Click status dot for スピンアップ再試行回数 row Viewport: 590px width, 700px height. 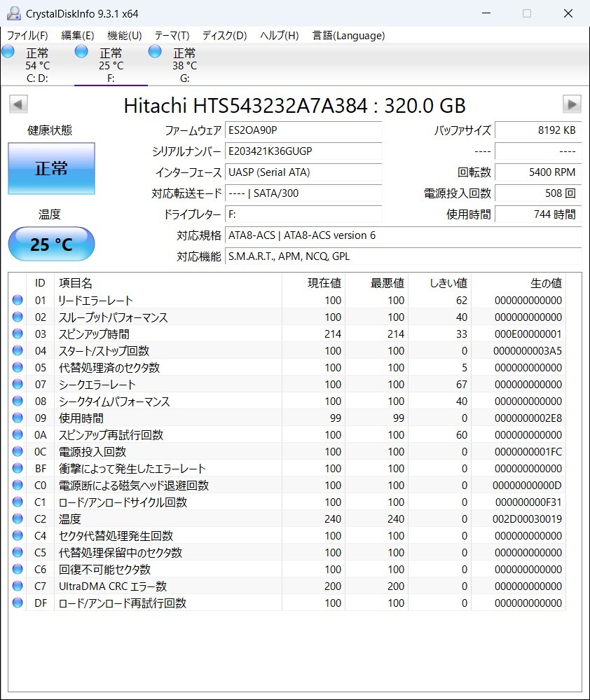pyautogui.click(x=18, y=434)
